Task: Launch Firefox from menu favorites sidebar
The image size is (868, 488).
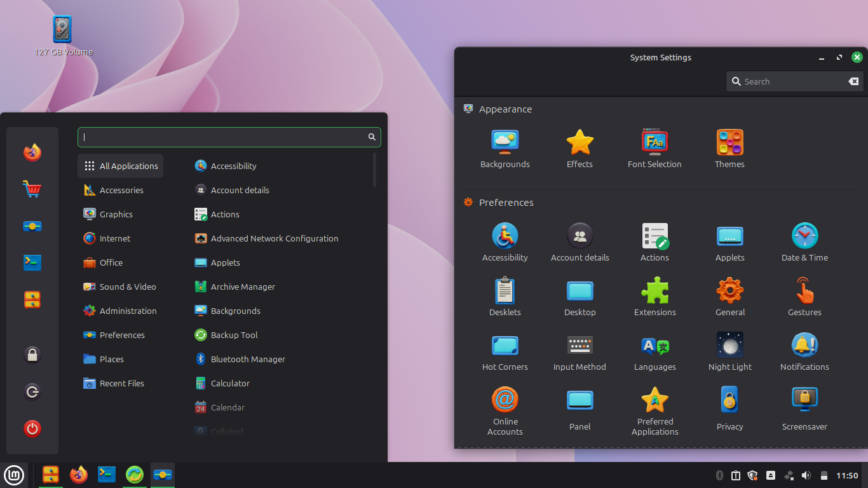Action: (32, 152)
